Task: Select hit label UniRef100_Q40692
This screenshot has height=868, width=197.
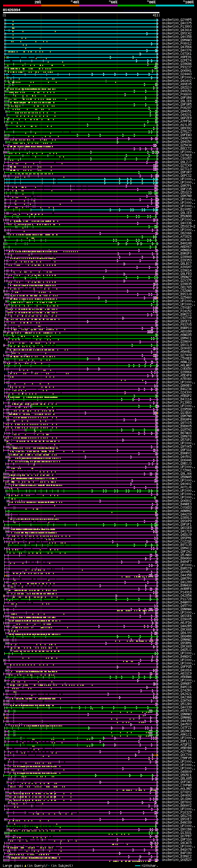Action: [x=177, y=795]
